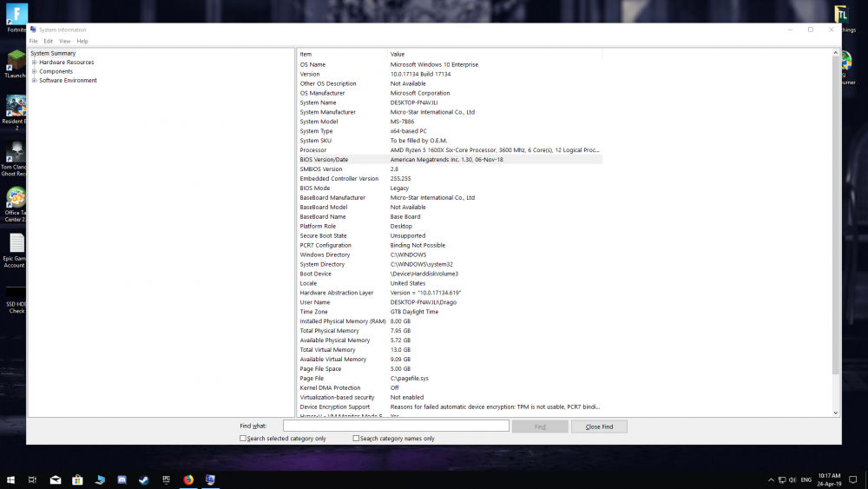
Task: Open Task View on the taskbar
Action: pos(32,479)
